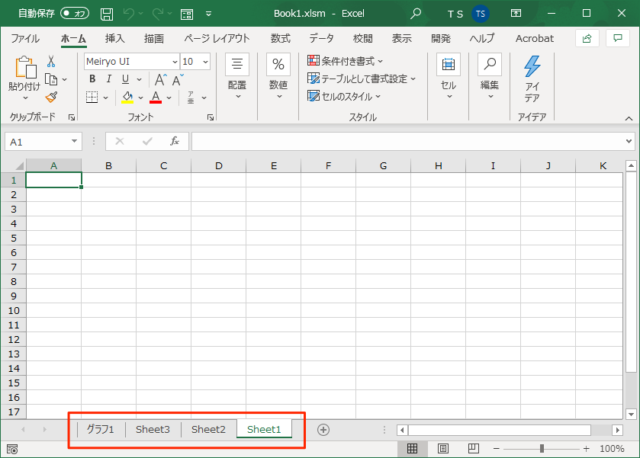Click the font color red A swatch
The height and width of the screenshot is (458, 640).
[x=155, y=98]
